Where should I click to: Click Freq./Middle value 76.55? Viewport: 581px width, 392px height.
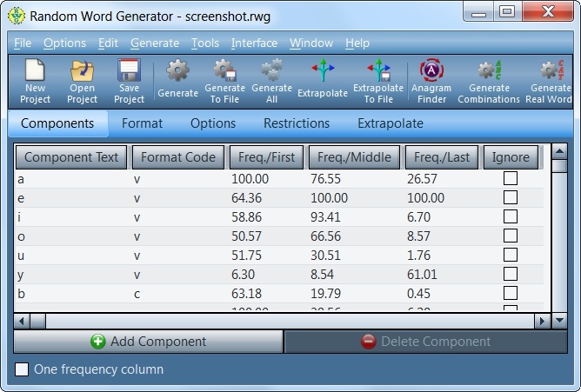pyautogui.click(x=325, y=179)
